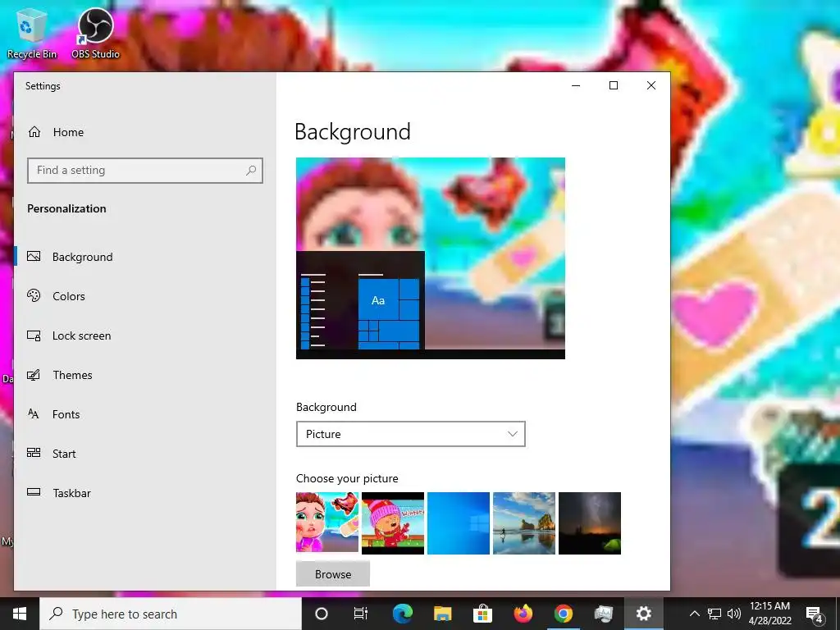Open Microsoft Store from the taskbar
This screenshot has height=630, width=840.
click(482, 614)
